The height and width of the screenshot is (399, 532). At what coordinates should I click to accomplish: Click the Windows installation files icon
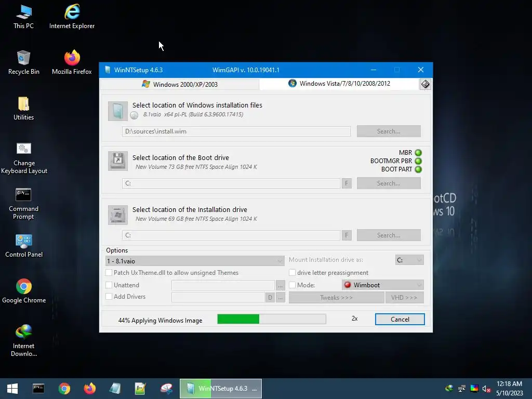(118, 111)
